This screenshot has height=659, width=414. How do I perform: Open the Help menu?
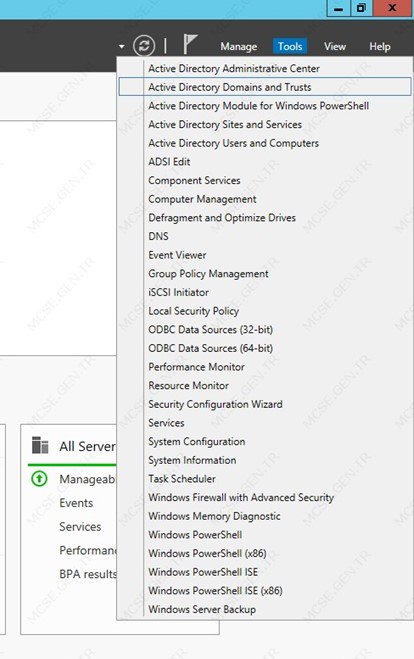click(380, 46)
